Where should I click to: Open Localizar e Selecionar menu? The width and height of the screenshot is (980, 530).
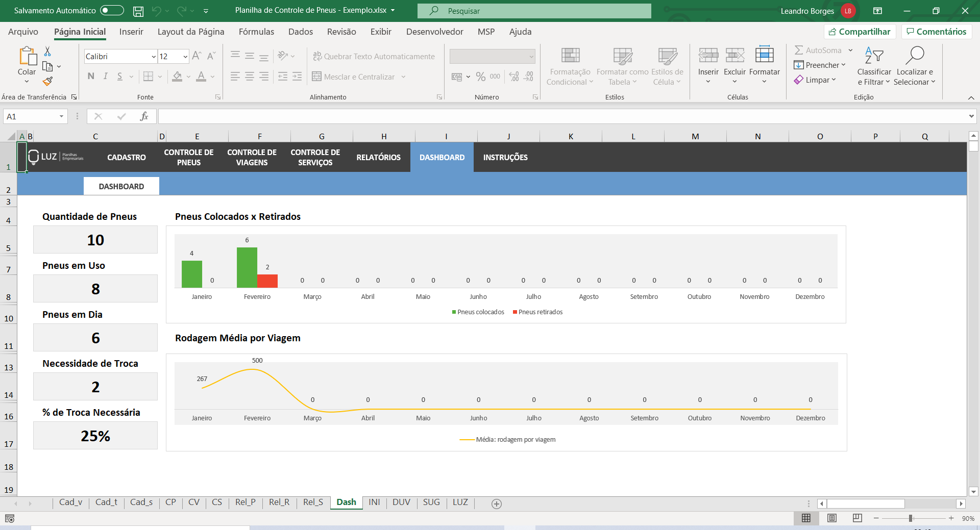pos(915,66)
